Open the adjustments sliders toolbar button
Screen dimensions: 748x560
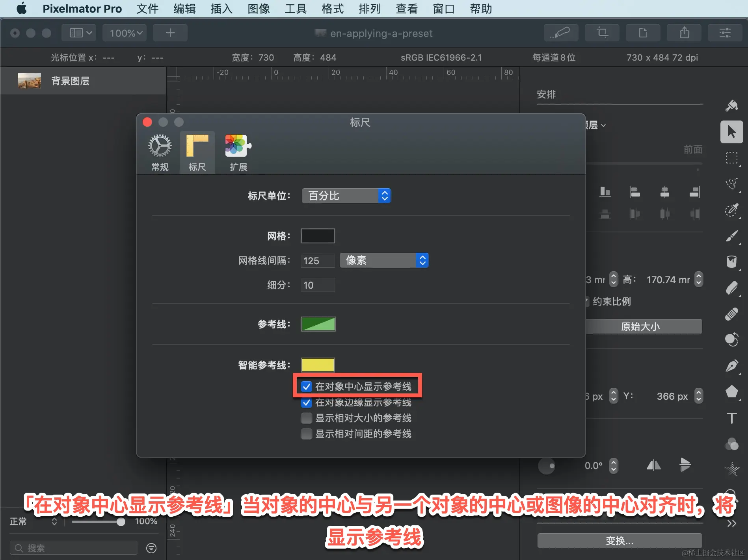725,33
